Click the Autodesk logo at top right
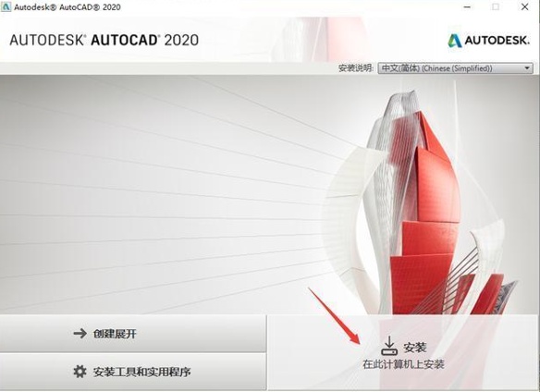 [x=489, y=41]
